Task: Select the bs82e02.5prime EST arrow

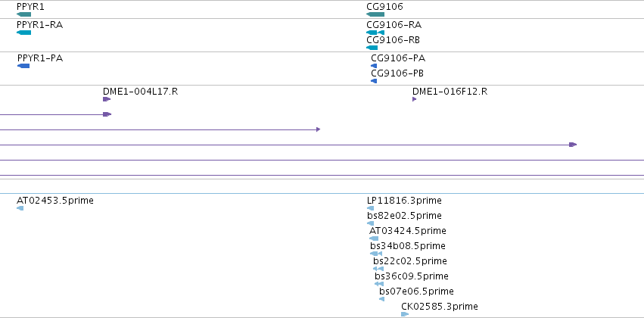Action: point(371,223)
